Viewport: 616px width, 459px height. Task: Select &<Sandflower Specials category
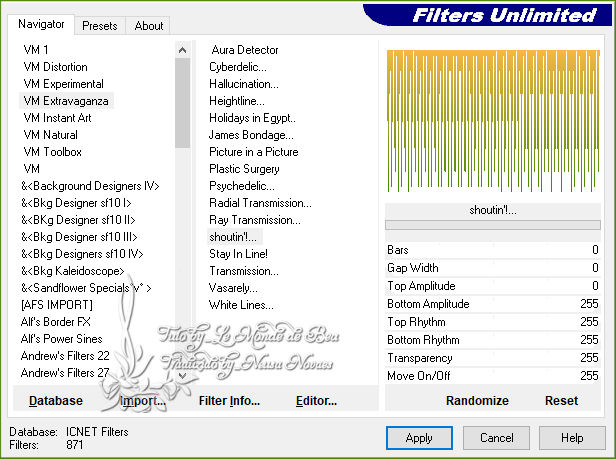click(x=86, y=288)
